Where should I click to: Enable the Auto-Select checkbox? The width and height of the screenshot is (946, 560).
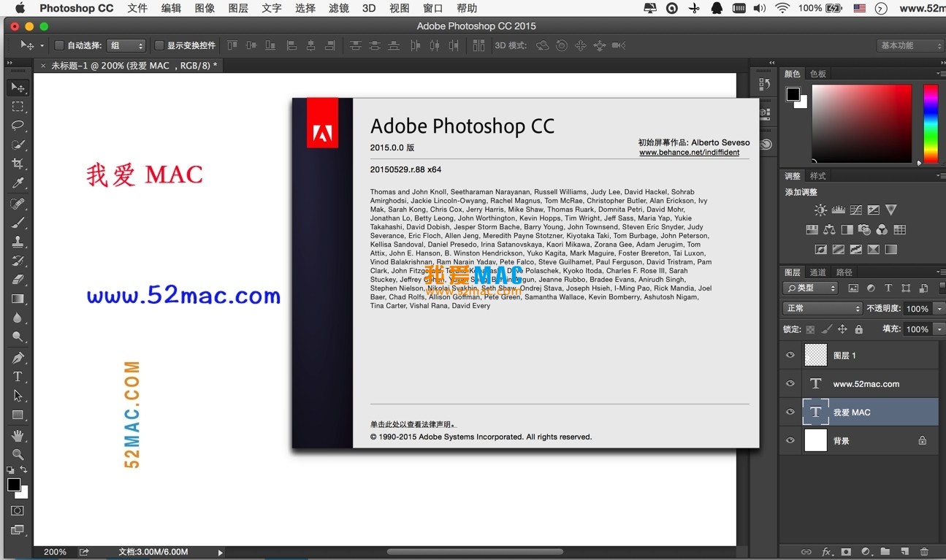pyautogui.click(x=60, y=45)
